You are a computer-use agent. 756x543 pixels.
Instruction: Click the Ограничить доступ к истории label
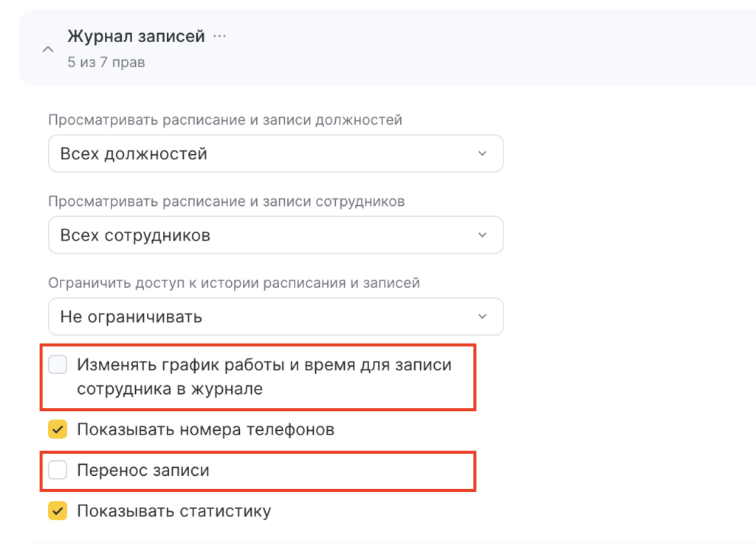tap(234, 283)
